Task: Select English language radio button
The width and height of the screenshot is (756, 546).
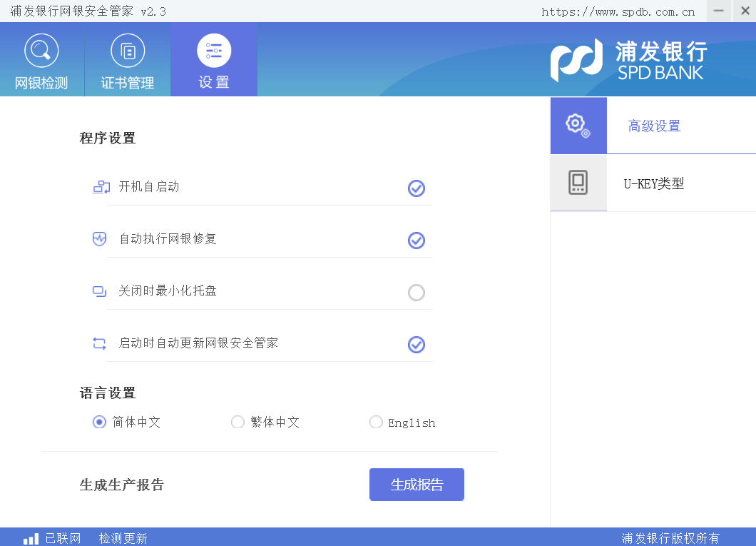Action: 376,422
